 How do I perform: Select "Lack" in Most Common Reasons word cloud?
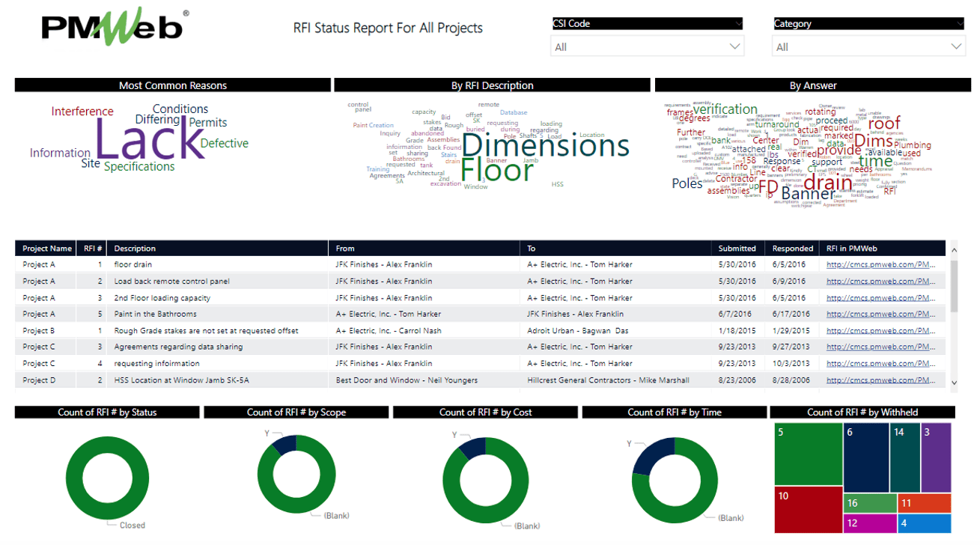click(x=147, y=141)
